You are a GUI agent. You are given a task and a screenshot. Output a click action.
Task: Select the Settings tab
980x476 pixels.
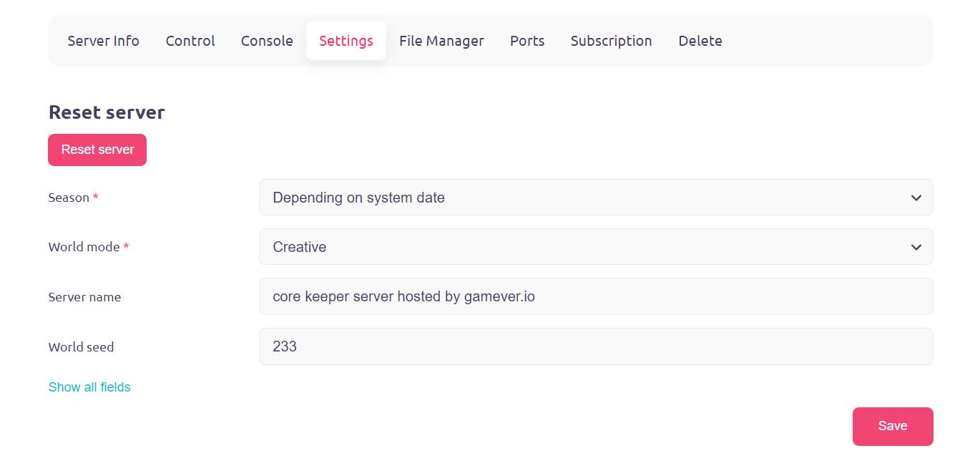click(346, 41)
